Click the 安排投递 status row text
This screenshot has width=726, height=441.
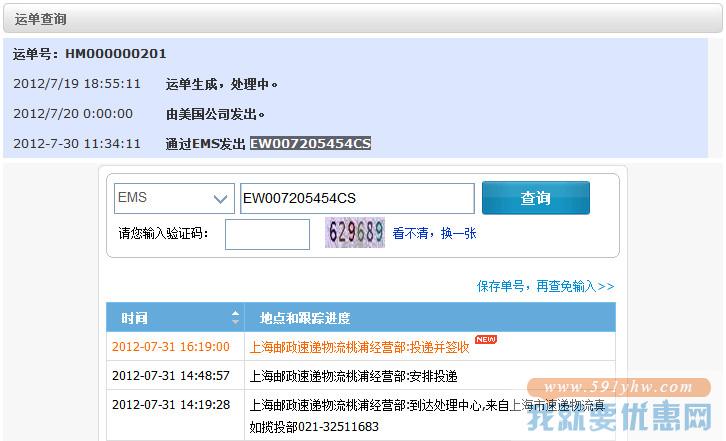coord(353,376)
